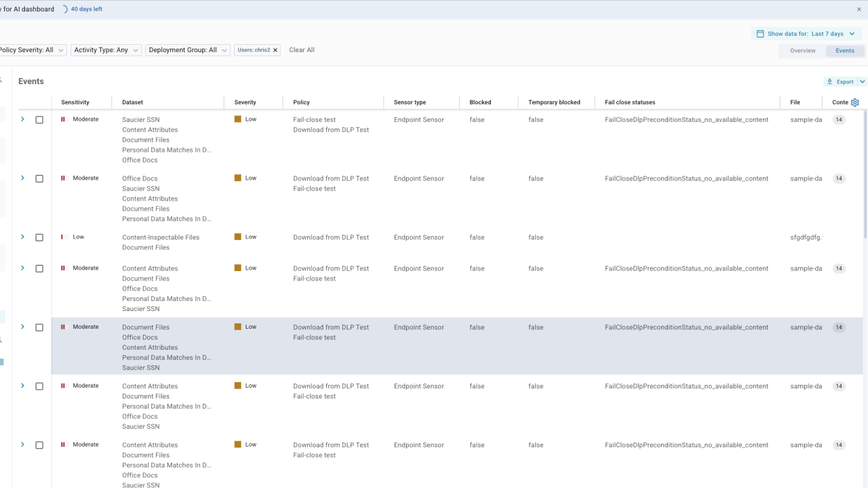This screenshot has height=488, width=868.
Task: Click the 14 content badge in the first row
Action: [839, 120]
